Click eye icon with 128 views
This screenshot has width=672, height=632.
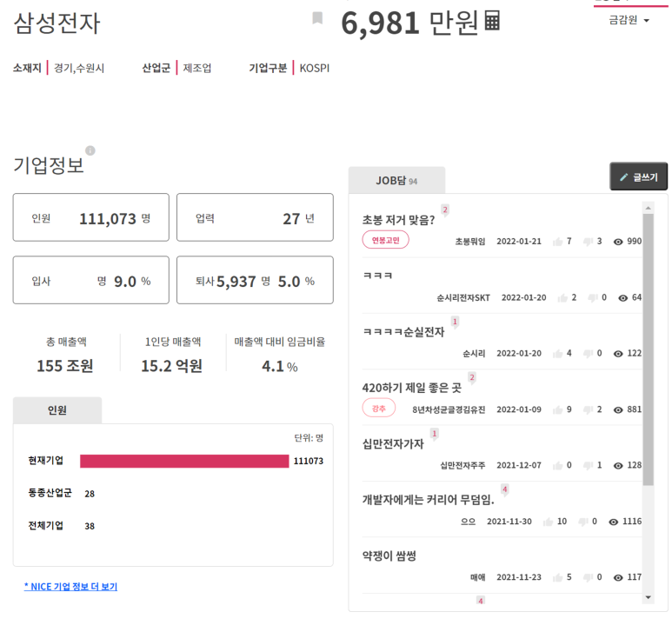(x=618, y=465)
